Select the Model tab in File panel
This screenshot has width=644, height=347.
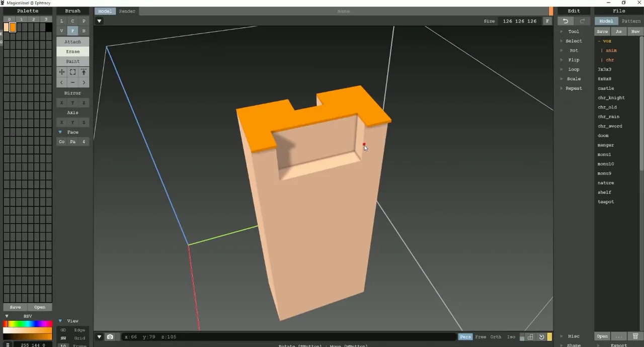[606, 21]
